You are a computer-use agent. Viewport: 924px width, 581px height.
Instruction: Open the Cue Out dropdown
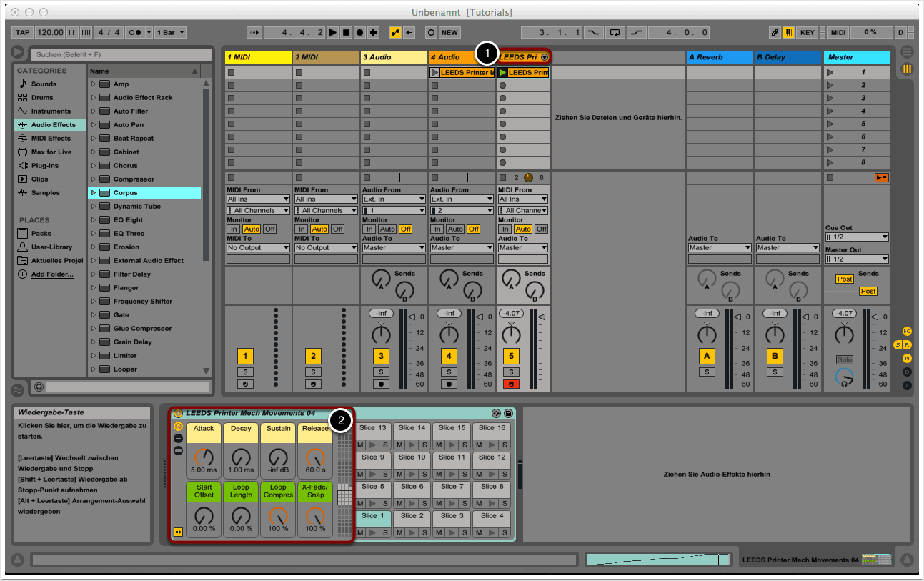click(x=857, y=237)
